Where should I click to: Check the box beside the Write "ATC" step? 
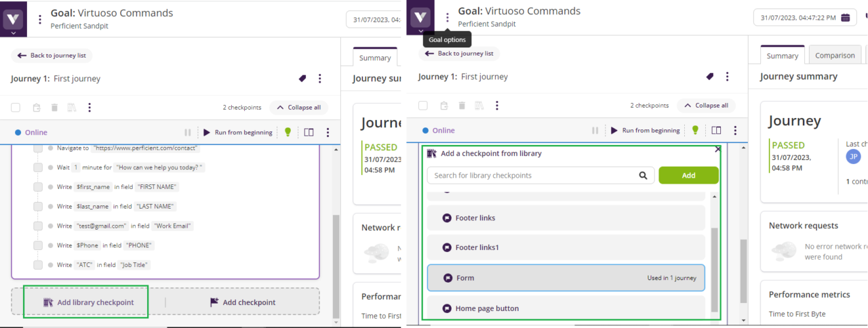(x=38, y=265)
